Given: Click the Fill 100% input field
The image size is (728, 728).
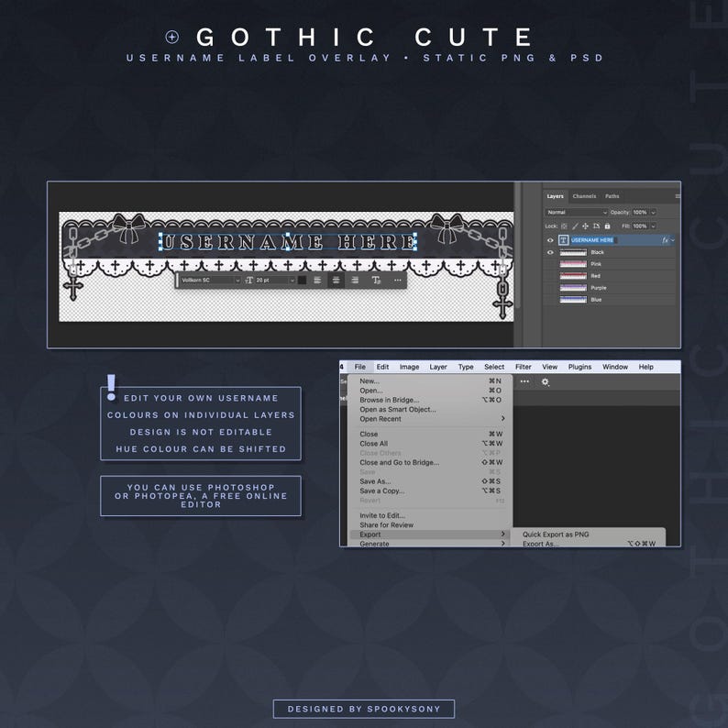Looking at the screenshot, I should [640, 226].
